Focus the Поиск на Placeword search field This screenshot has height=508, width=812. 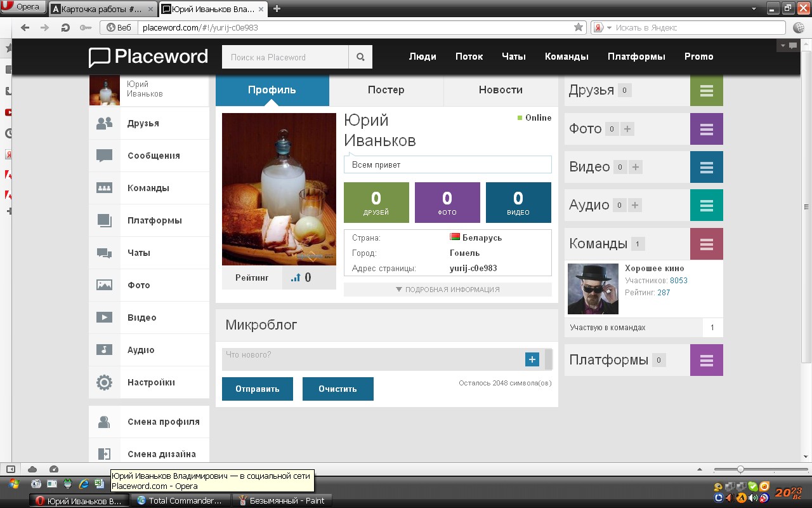click(x=285, y=57)
